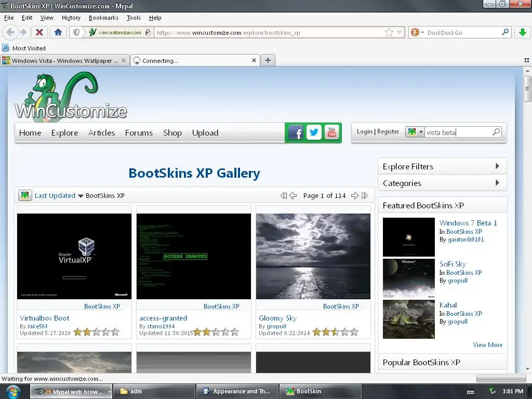Stop page loading with the red X

pyautogui.click(x=39, y=32)
